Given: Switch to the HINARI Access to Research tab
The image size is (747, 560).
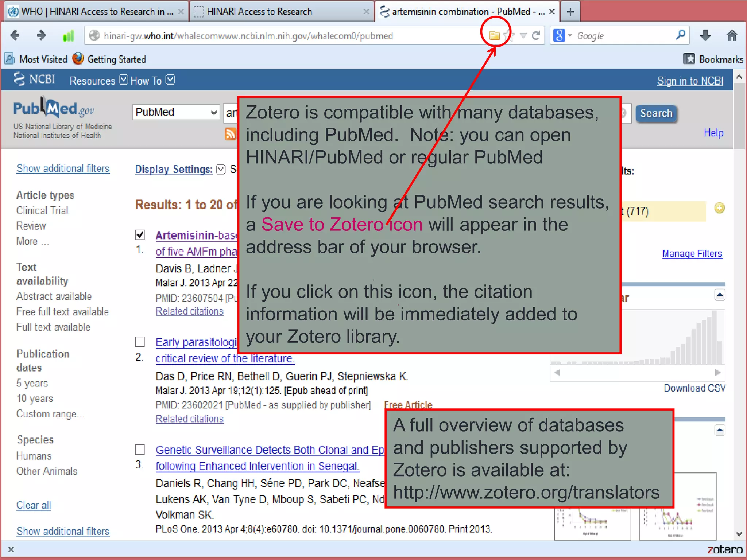Looking at the screenshot, I should point(282,12).
